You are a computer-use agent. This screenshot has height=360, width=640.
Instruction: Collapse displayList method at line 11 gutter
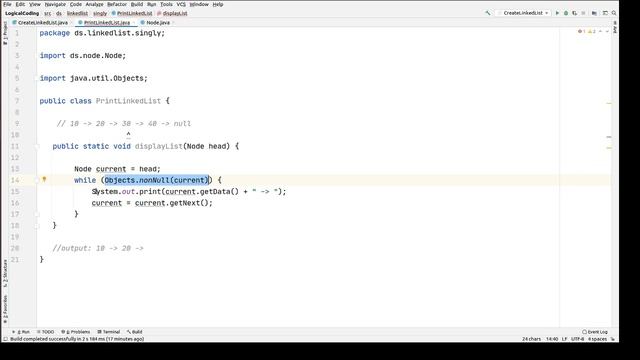[37, 146]
